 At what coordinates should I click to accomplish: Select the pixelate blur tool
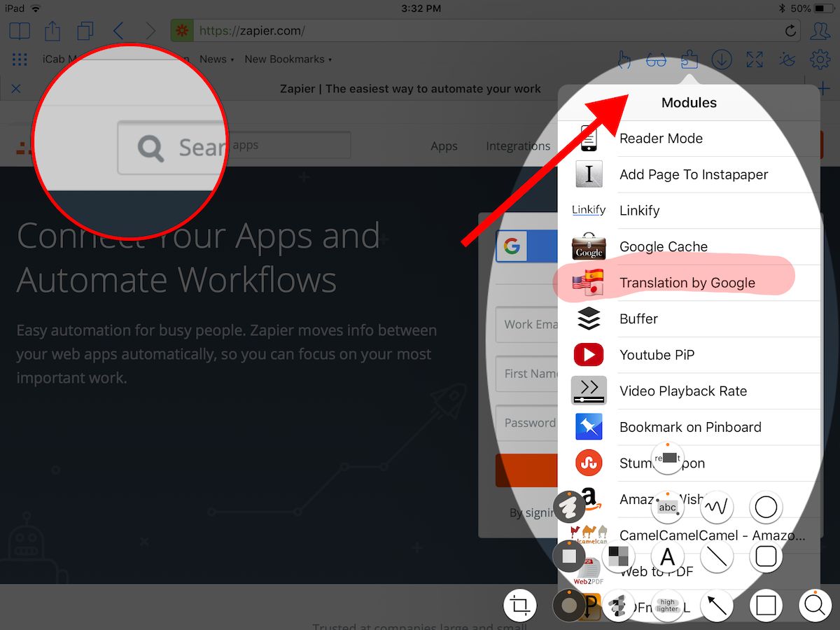click(x=618, y=556)
